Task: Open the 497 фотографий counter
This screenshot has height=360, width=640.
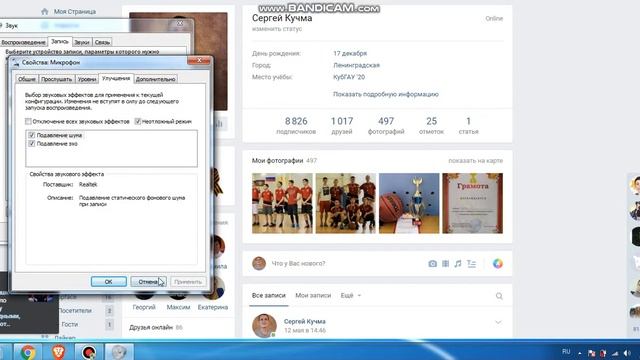Action: (x=386, y=126)
